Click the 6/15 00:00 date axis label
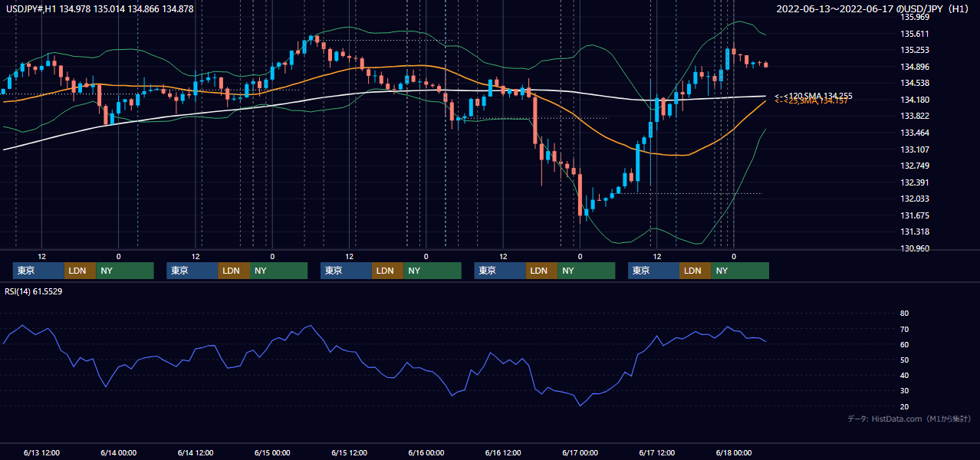The width and height of the screenshot is (980, 460). tap(272, 452)
